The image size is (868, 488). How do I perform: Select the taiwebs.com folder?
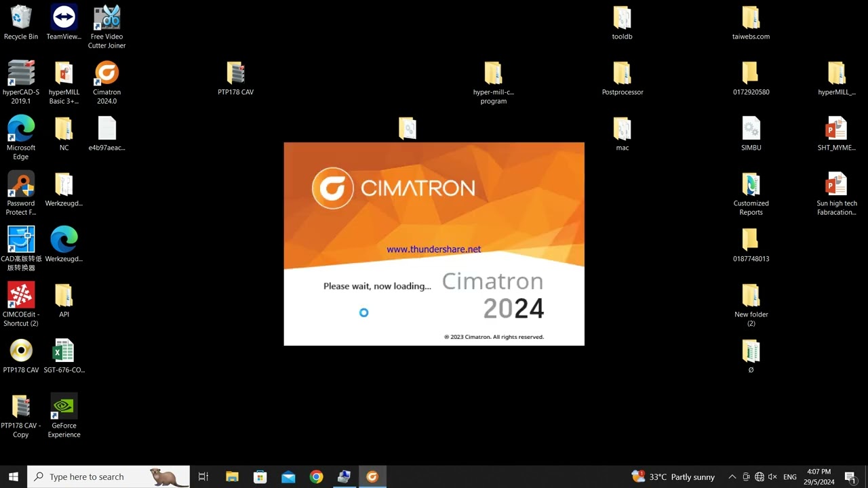[x=751, y=22]
